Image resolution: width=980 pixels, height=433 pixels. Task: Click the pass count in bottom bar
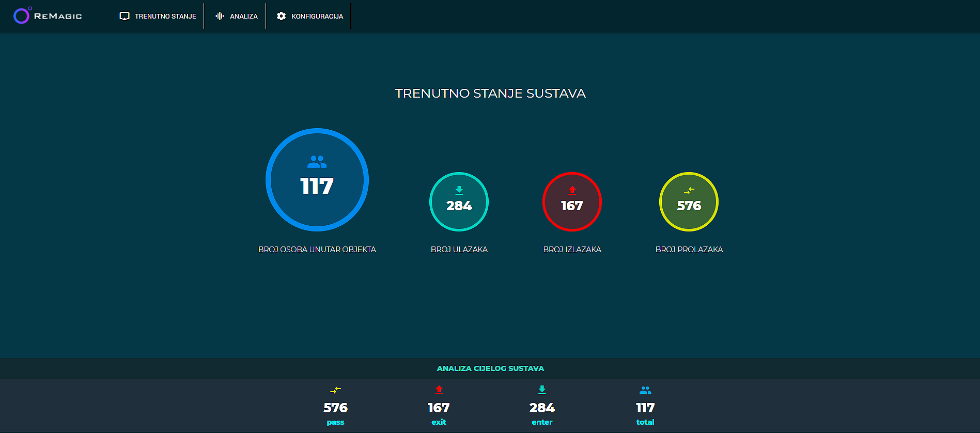[335, 408]
